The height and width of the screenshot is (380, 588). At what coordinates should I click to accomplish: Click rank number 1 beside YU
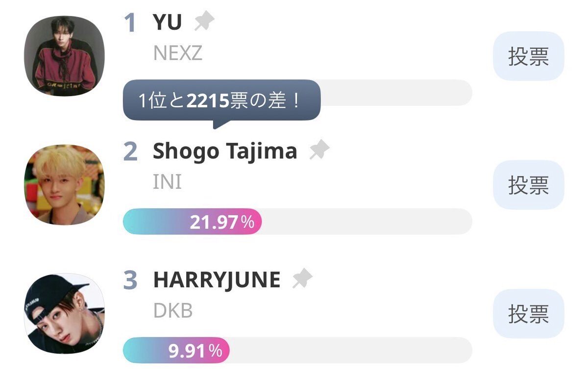click(x=130, y=24)
